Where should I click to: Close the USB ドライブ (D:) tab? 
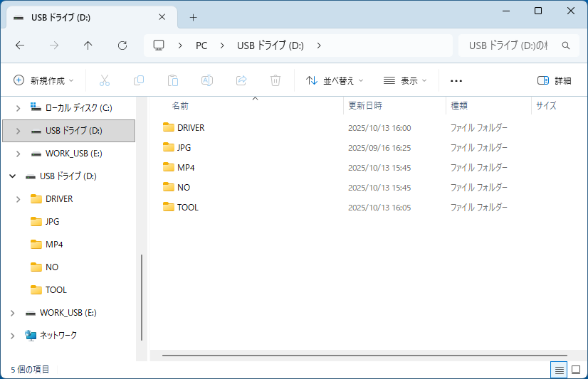click(162, 17)
